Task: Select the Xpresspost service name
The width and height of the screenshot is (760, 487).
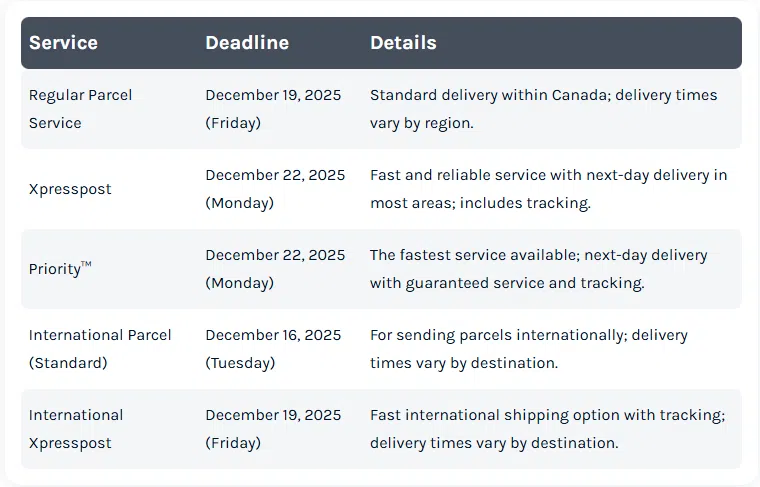Action: pos(70,189)
